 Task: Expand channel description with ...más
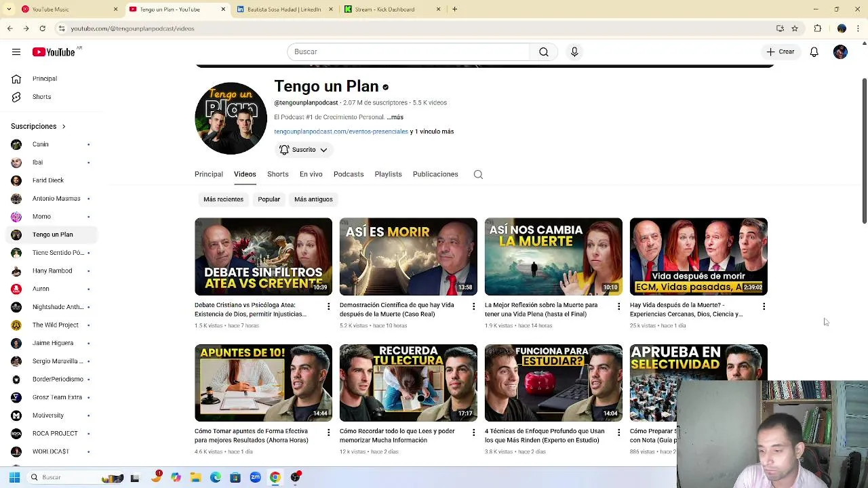tap(395, 117)
